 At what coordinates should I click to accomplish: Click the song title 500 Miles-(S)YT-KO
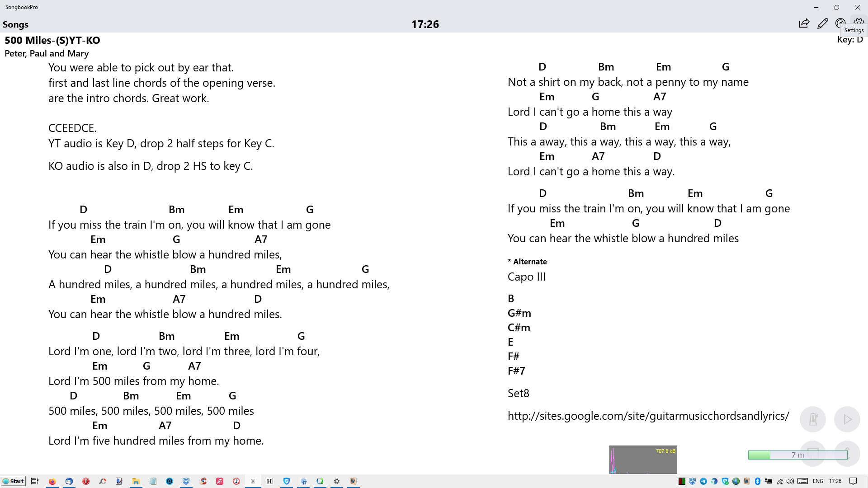click(52, 40)
